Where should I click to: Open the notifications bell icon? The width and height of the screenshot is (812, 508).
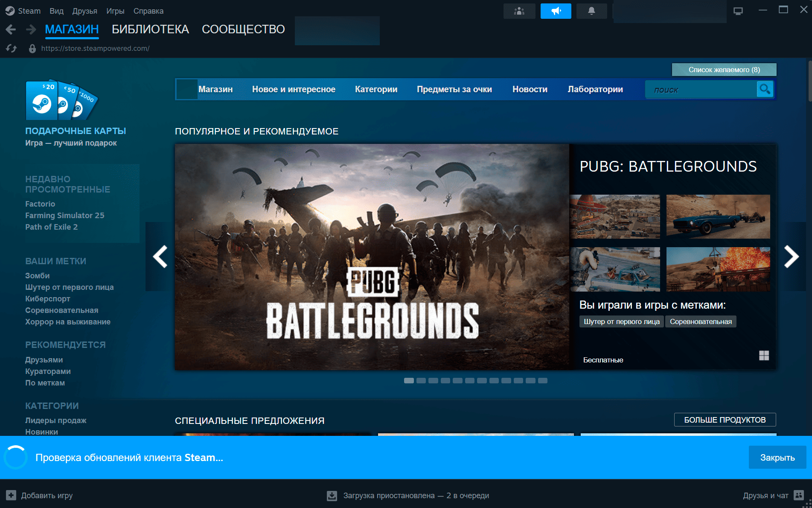(x=591, y=11)
